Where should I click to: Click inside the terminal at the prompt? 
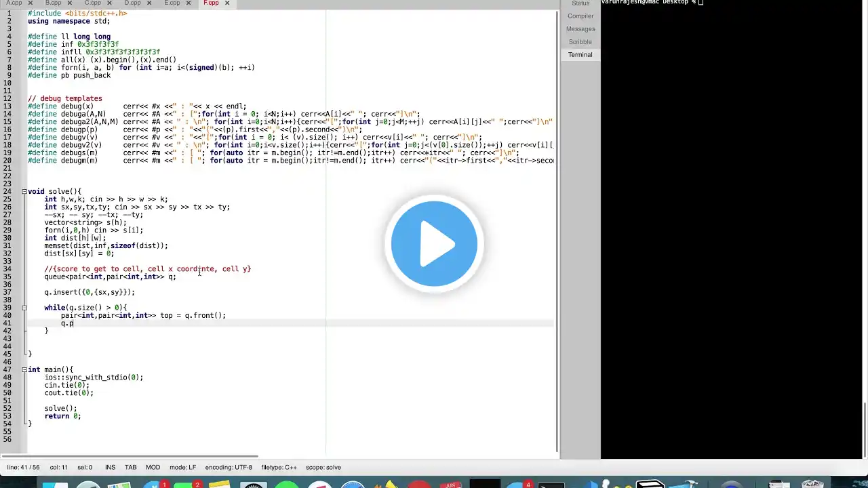[x=701, y=3]
